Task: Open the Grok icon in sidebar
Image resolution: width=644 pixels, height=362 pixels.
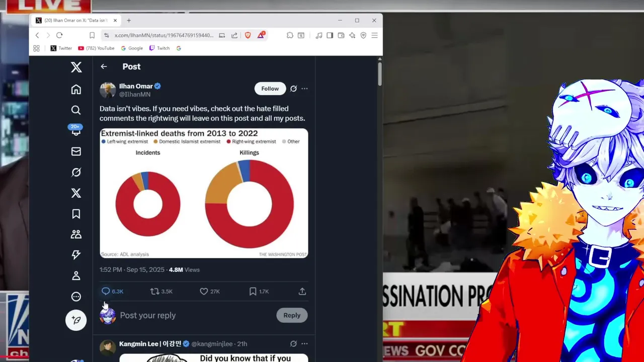Action: click(76, 172)
